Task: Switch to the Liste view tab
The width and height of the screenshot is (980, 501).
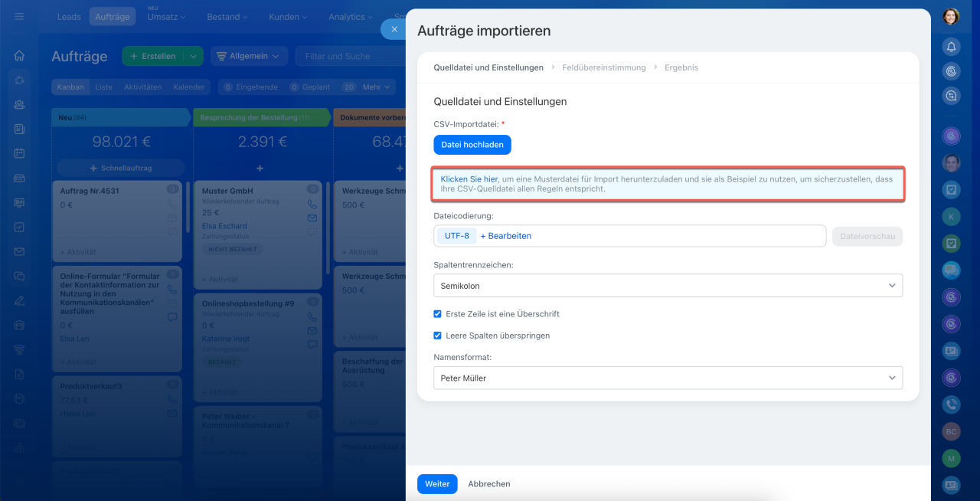Action: coord(103,87)
